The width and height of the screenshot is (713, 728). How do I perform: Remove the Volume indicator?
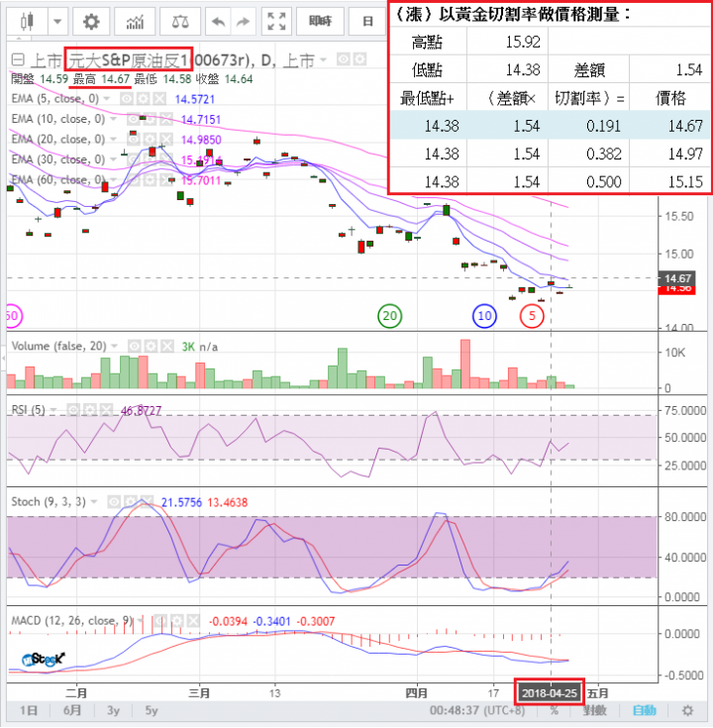point(166,346)
